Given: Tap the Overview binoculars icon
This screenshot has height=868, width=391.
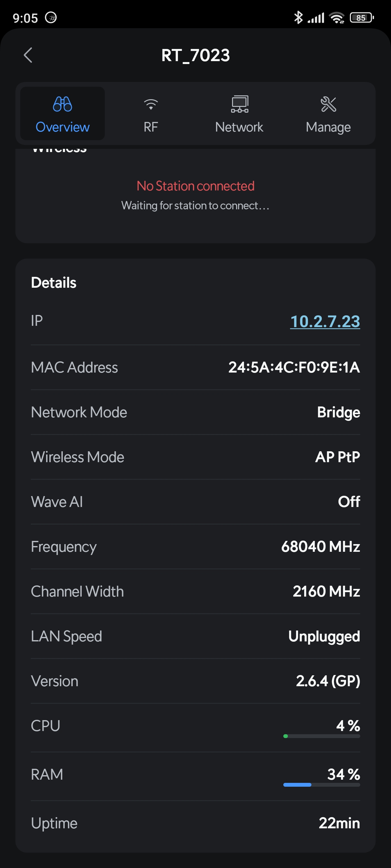Looking at the screenshot, I should (x=62, y=104).
